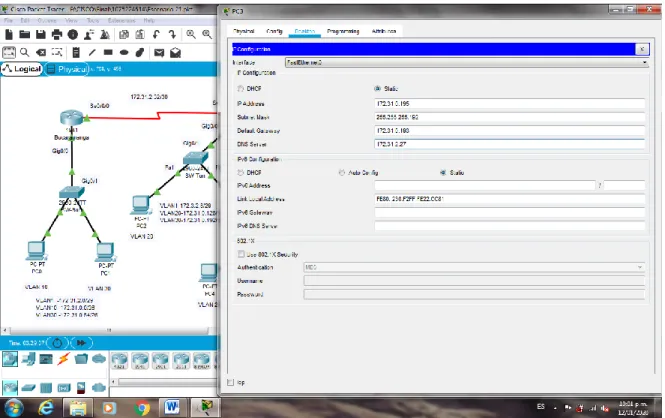
Task: Click the Windows Start button
Action: (x=14, y=408)
